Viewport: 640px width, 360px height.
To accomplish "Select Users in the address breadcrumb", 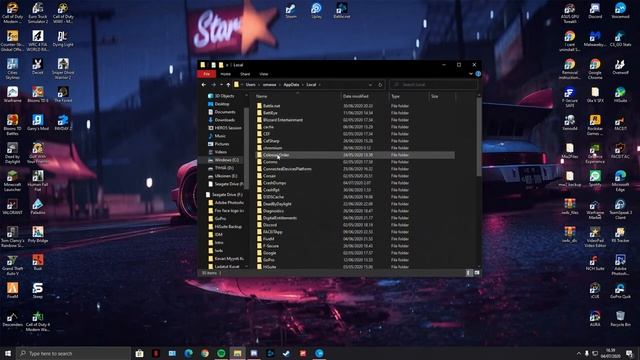I will (250, 84).
